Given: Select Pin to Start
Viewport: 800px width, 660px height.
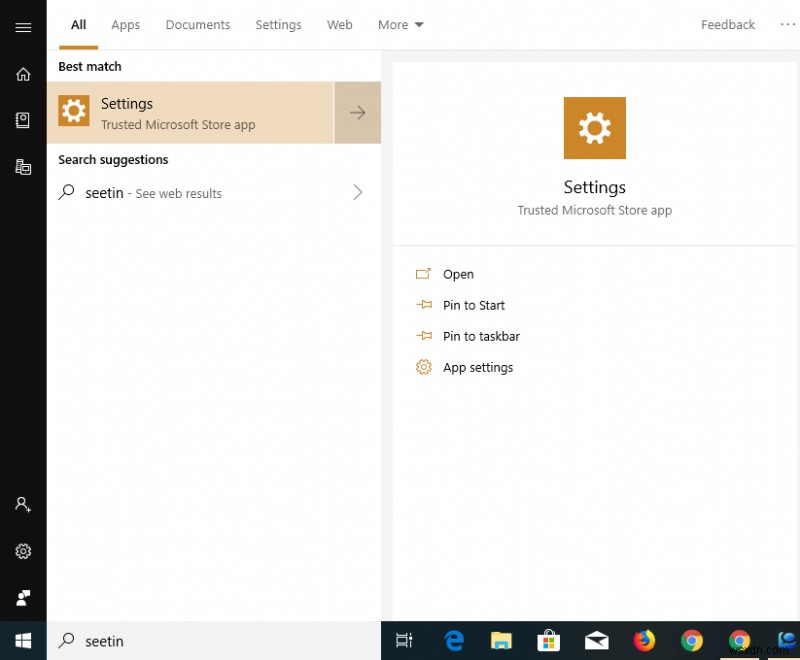Looking at the screenshot, I should [x=473, y=305].
